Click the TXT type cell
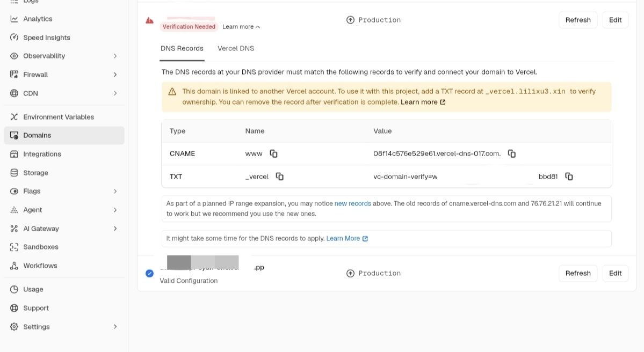The width and height of the screenshot is (644, 352). pyautogui.click(x=176, y=177)
